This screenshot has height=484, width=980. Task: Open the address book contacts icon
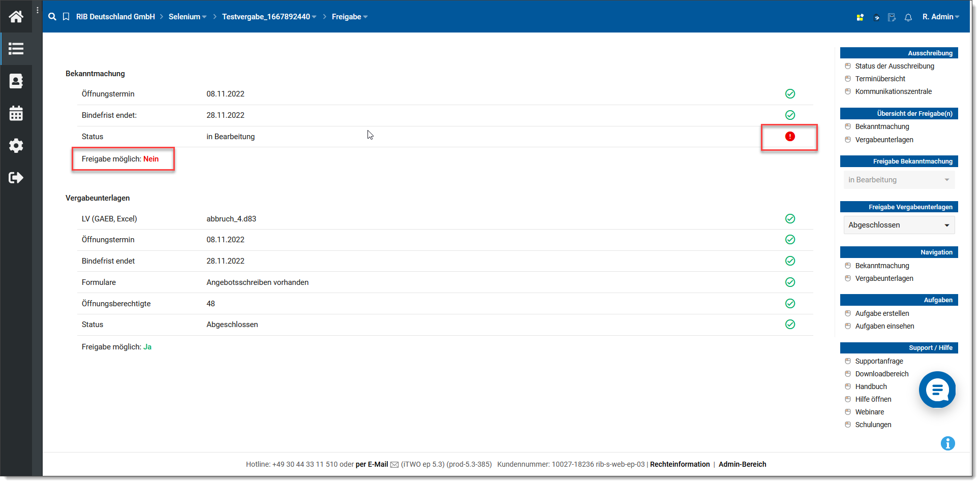coord(16,81)
